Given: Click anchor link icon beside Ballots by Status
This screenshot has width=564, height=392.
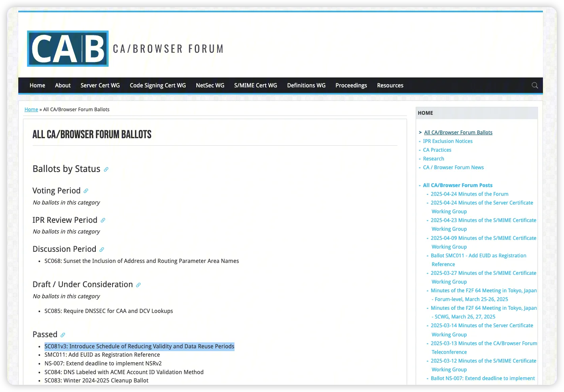Looking at the screenshot, I should coord(106,170).
